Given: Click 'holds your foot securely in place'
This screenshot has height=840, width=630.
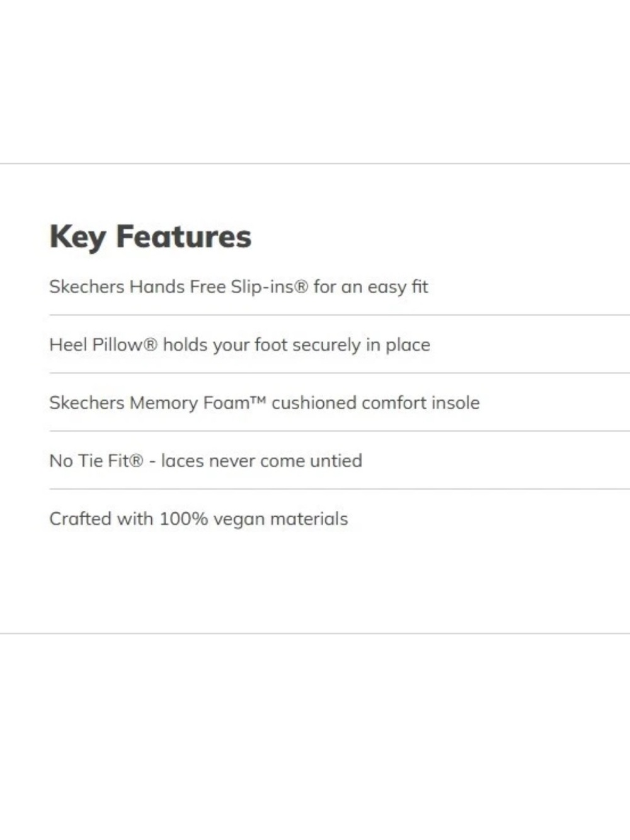Looking at the screenshot, I should [x=297, y=345].
